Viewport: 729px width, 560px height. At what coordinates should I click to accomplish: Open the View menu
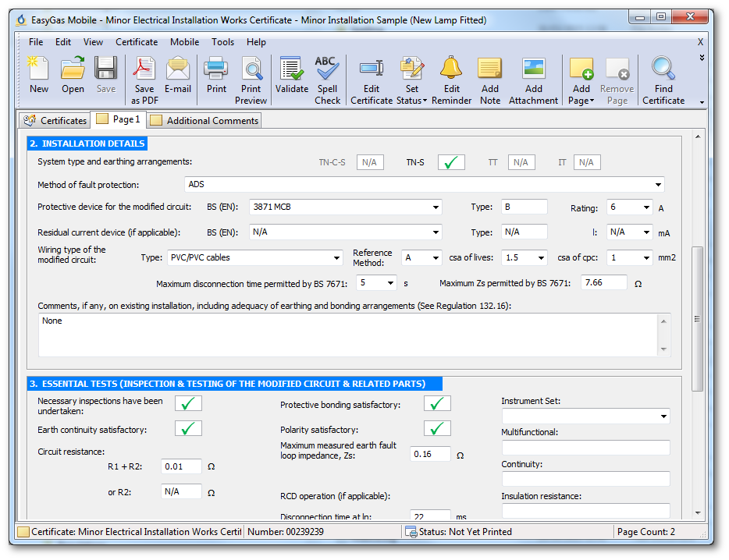click(93, 42)
